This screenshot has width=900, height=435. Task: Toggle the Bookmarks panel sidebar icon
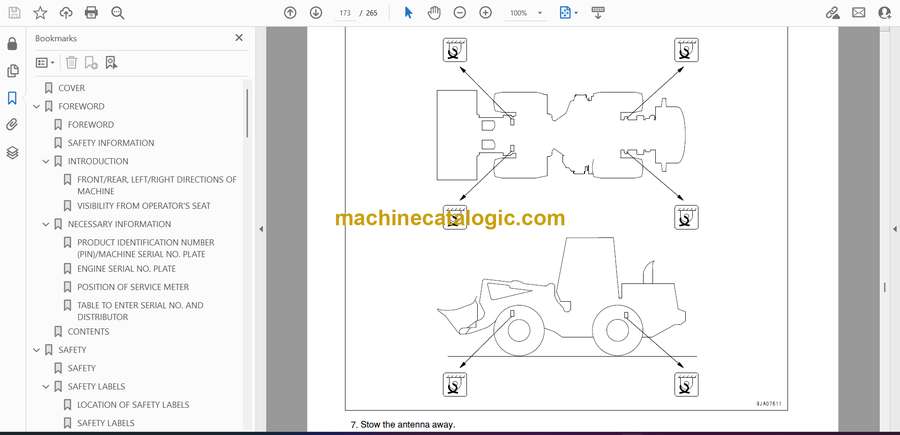(12, 98)
